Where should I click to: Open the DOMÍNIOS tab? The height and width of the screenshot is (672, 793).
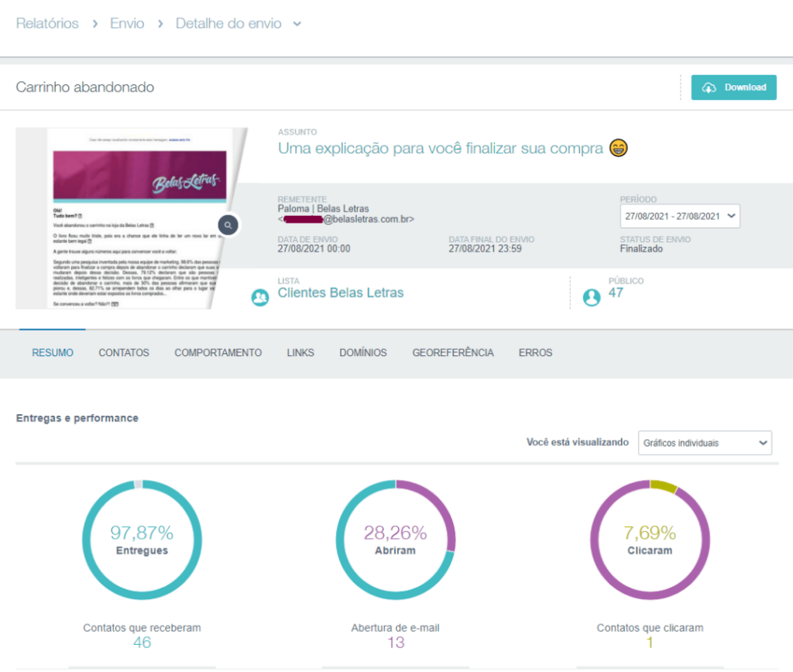pos(364,352)
